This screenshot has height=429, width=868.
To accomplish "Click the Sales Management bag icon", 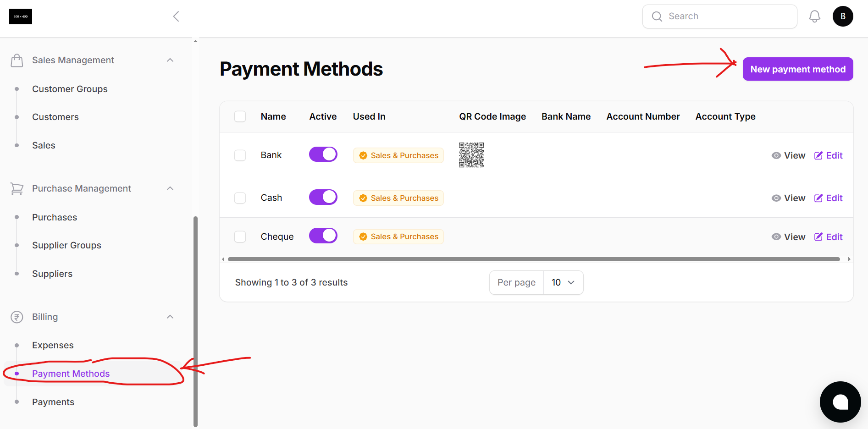I will click(17, 60).
